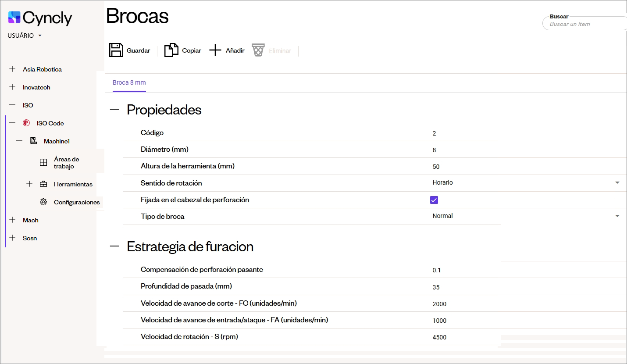
Task: Click the Herramientas toolbox icon
Action: pyautogui.click(x=43, y=184)
